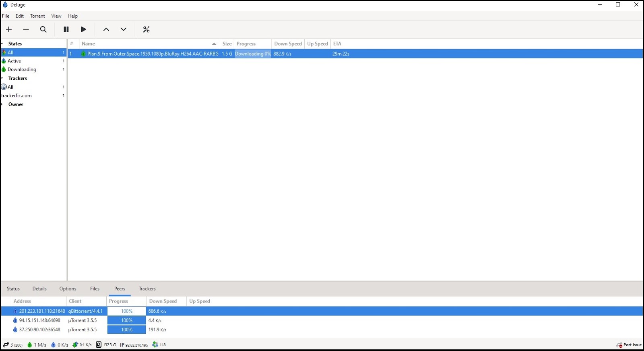
Task: Select the All filter under States
Action: pos(33,52)
